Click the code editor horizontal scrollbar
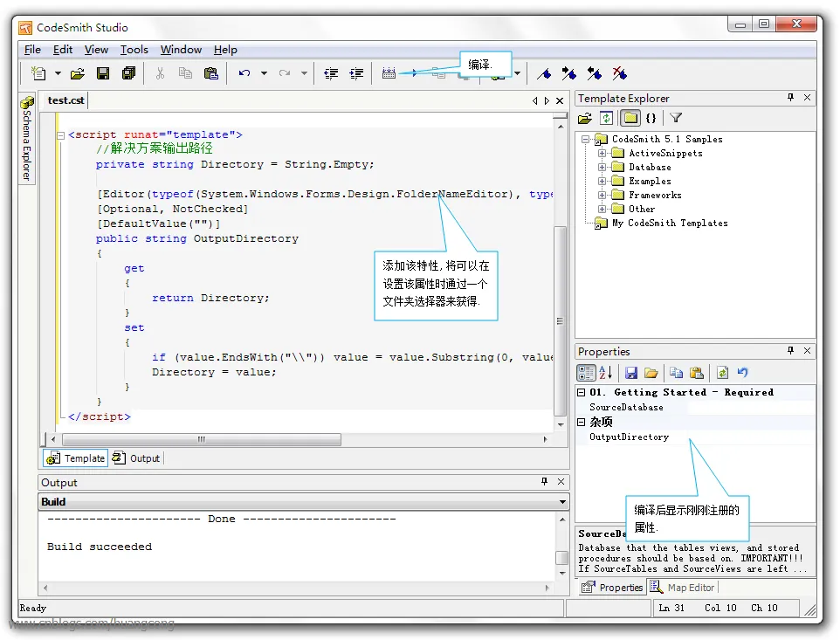Image resolution: width=840 pixels, height=640 pixels. coord(201,439)
